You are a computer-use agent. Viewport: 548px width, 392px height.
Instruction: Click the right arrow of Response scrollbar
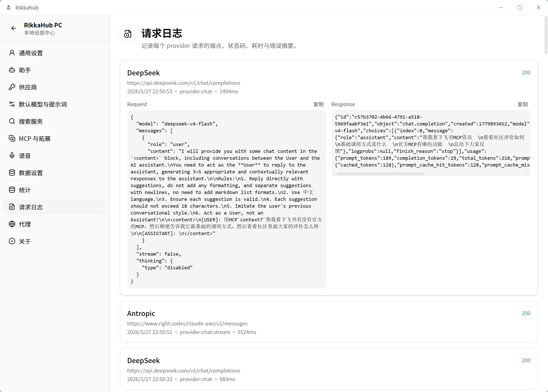tap(528, 174)
